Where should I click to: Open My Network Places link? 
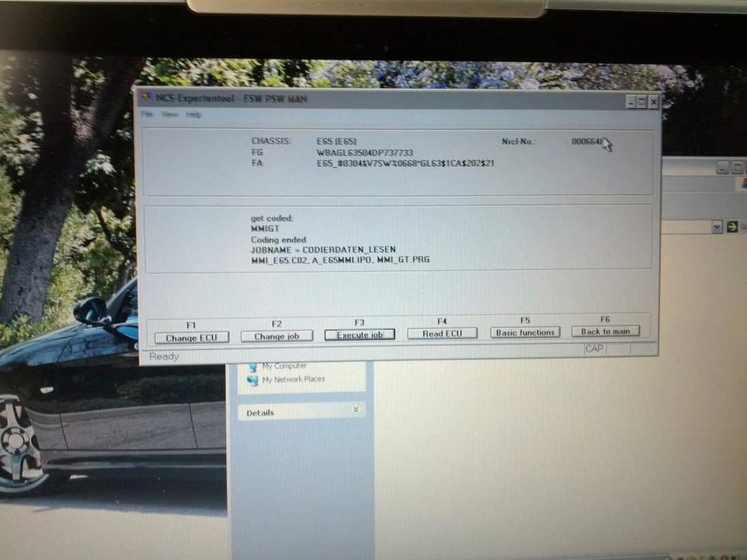click(x=293, y=379)
